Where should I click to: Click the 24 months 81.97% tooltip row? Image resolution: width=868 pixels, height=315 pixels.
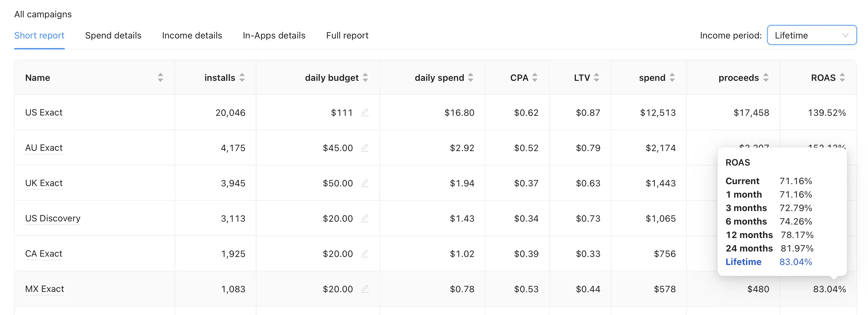click(769, 248)
